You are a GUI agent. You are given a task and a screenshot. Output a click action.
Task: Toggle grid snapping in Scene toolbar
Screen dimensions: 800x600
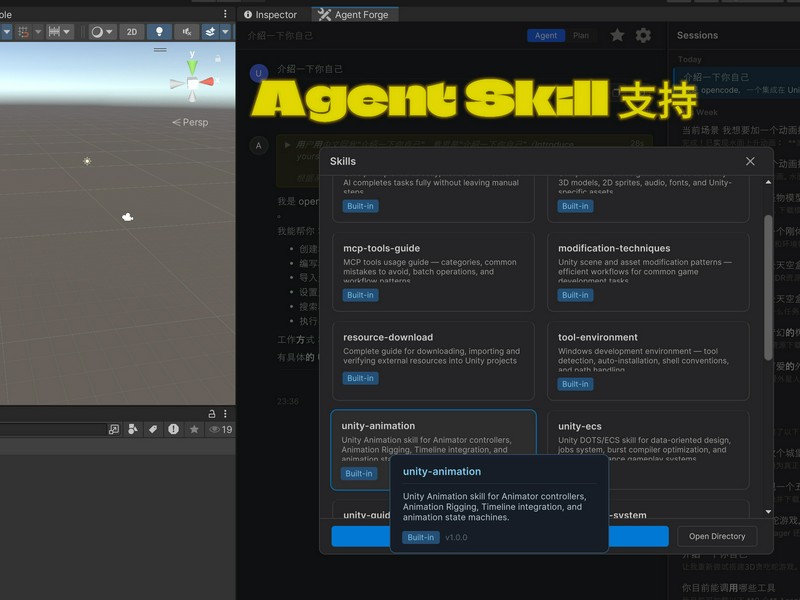coord(23,32)
